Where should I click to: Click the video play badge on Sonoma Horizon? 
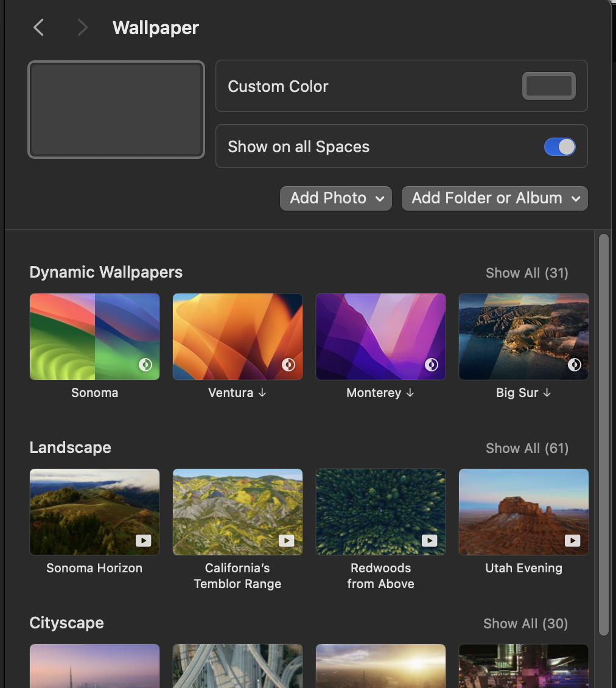coord(144,541)
